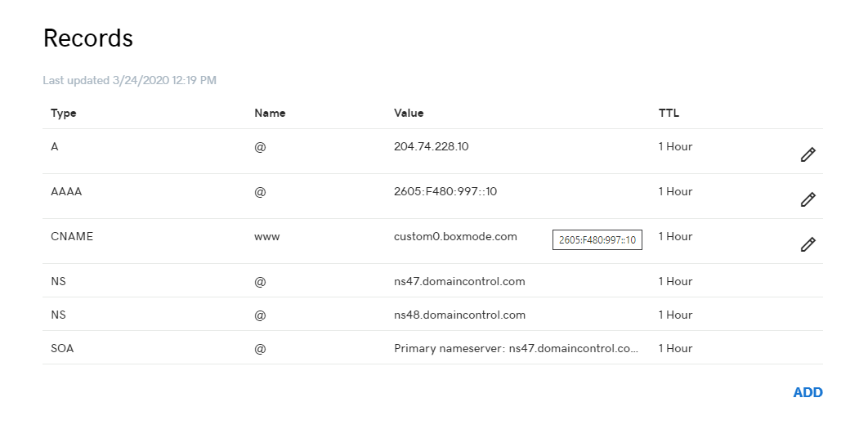The image size is (868, 429).
Task: Select the 2605:F480:997::10 AAAA value
Action: pos(445,191)
